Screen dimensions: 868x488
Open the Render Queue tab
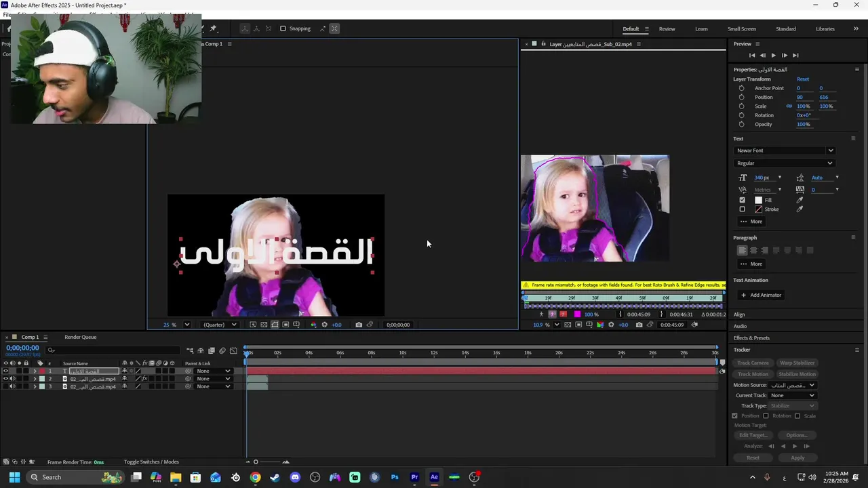click(80, 337)
